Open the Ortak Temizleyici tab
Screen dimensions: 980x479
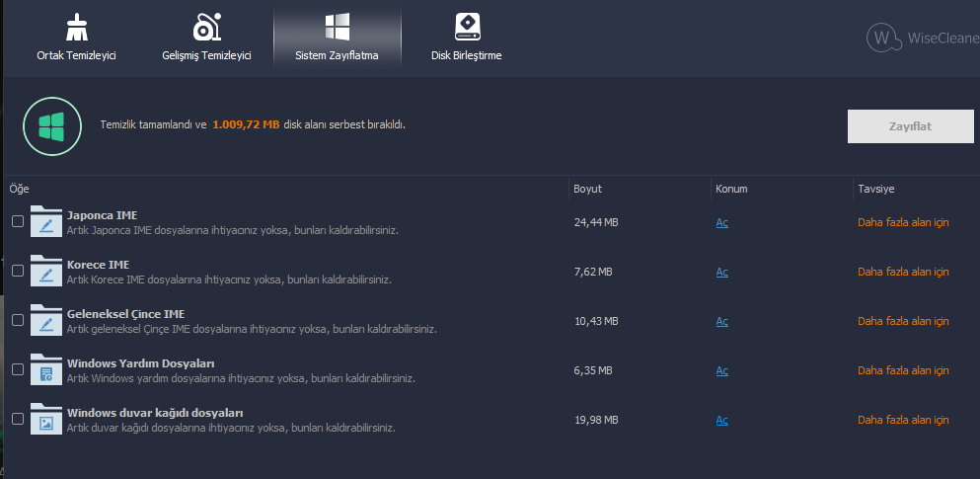[x=76, y=38]
